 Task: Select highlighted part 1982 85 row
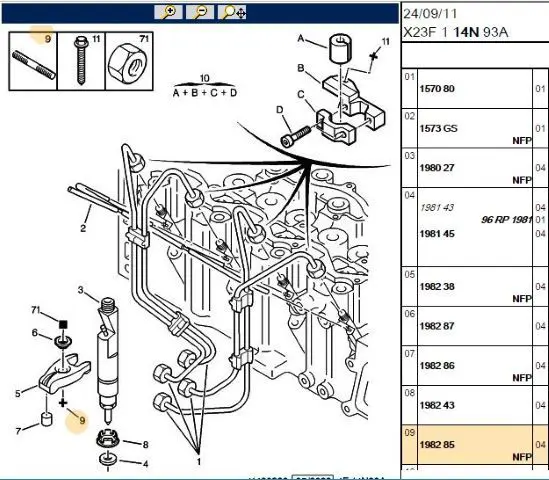475,445
